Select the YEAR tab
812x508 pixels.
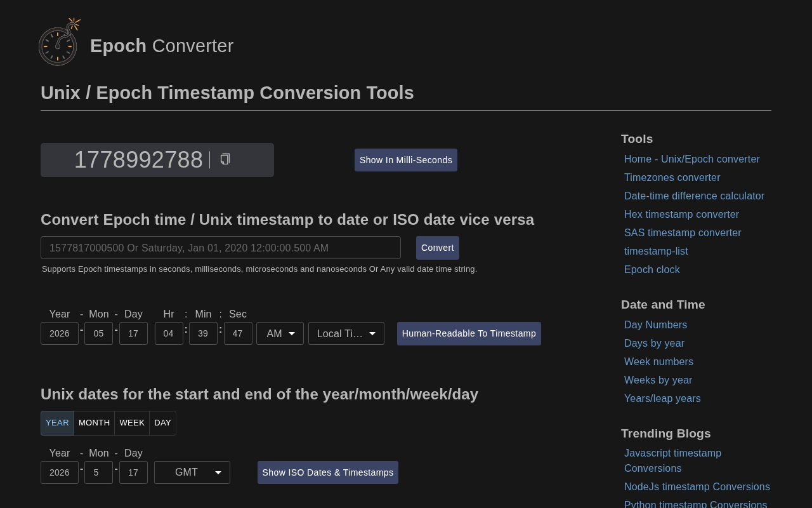click(57, 423)
